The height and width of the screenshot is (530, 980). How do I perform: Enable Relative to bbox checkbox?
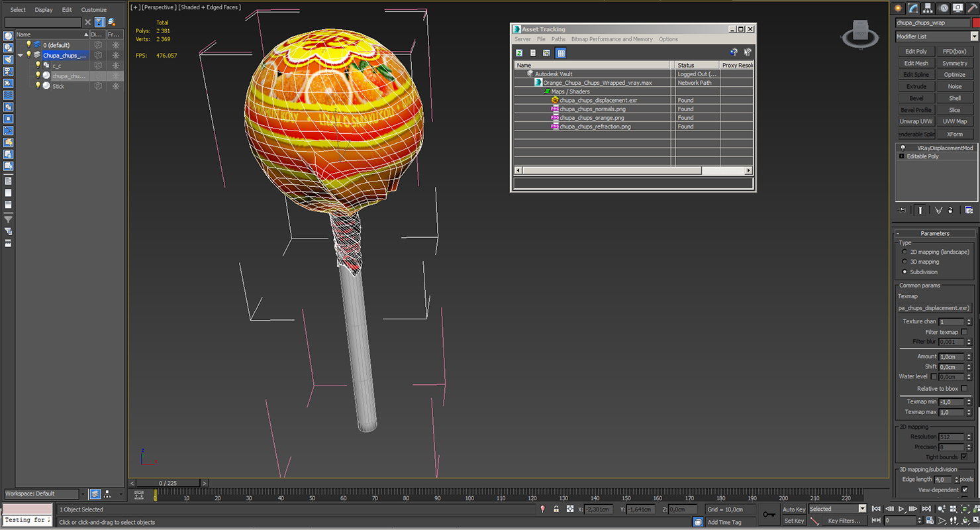(964, 388)
